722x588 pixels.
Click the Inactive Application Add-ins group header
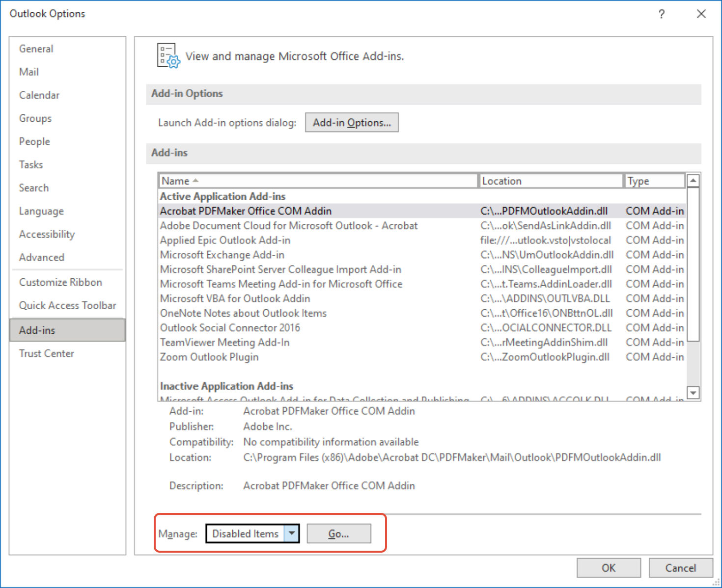point(226,386)
